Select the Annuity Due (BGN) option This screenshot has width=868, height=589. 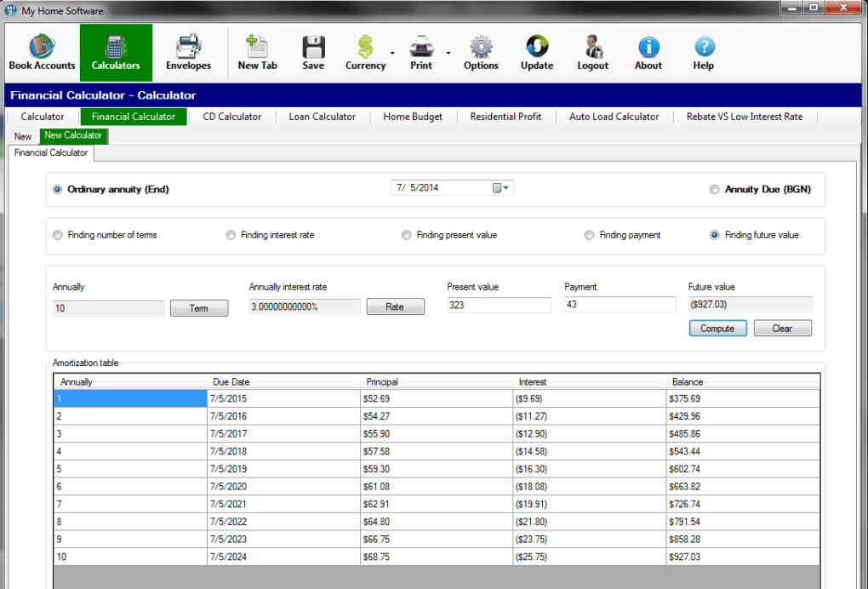(715, 189)
